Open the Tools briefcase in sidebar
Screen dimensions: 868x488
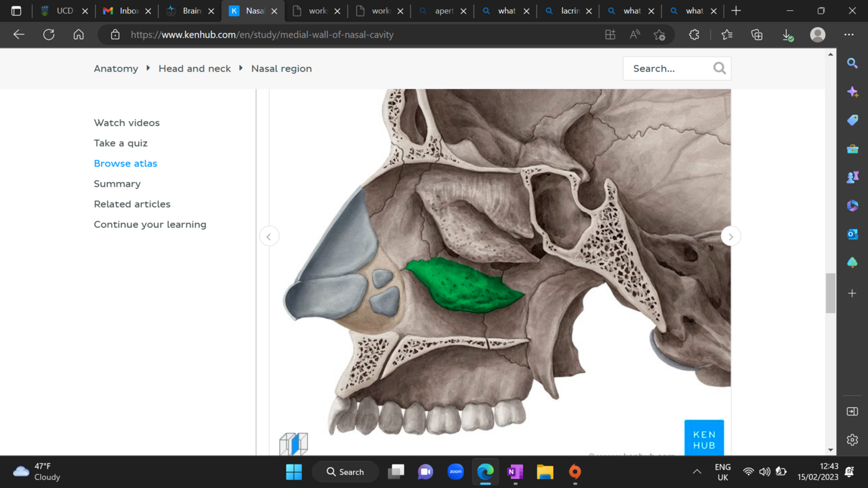pos(852,149)
